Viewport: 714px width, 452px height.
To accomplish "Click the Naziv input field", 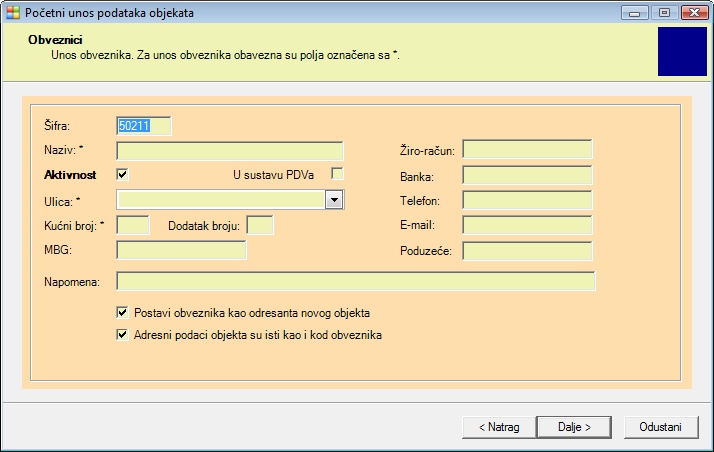I will (230, 151).
